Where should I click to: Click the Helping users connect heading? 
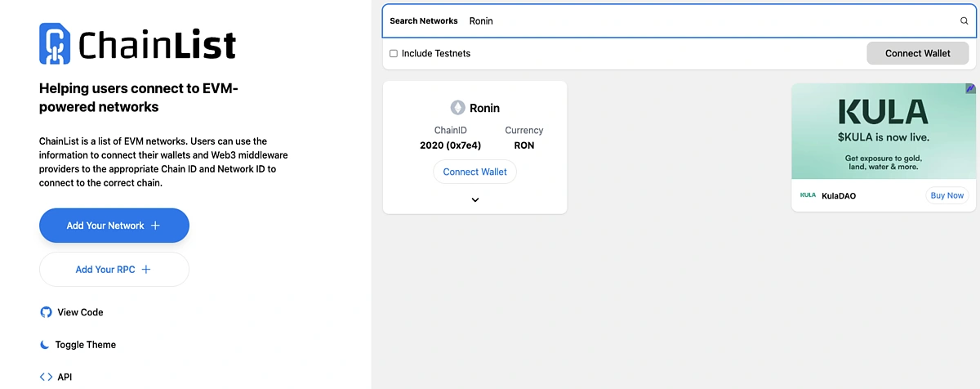(139, 98)
